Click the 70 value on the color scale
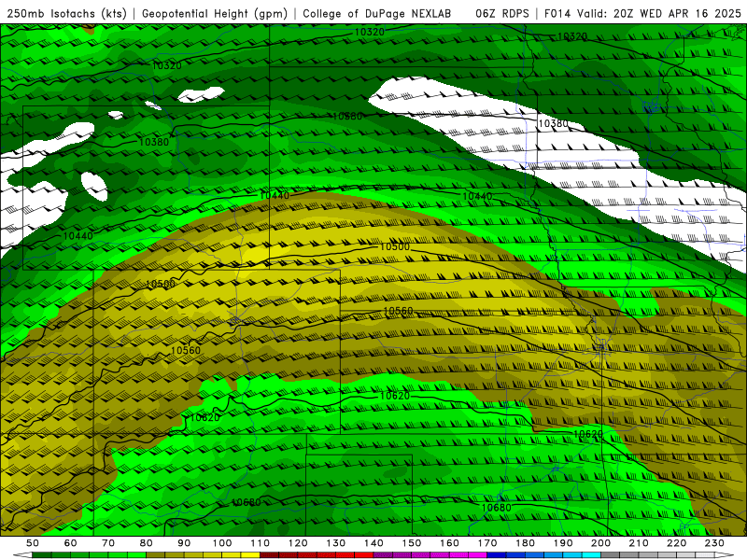Viewport: 747px width, 560px height. [x=108, y=543]
